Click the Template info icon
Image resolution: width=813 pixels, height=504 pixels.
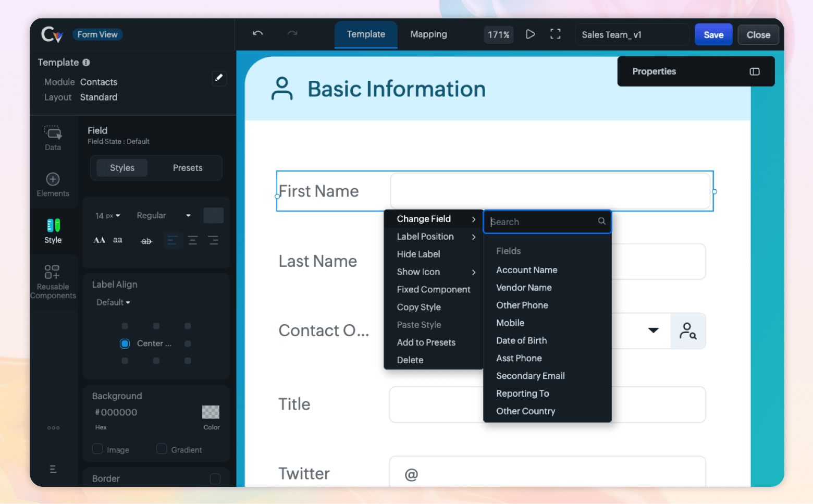pos(86,63)
